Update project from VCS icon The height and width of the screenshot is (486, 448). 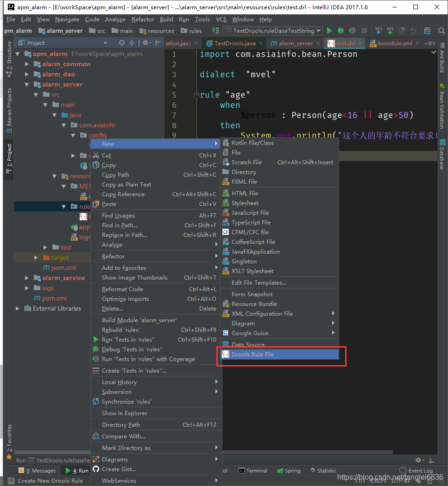[379, 31]
